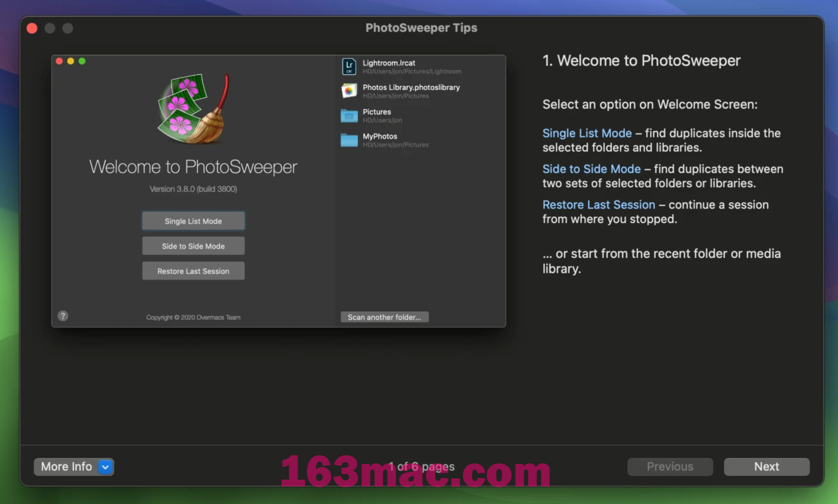838x504 pixels.
Task: Click the 1 of 6 pages indicator
Action: (421, 467)
